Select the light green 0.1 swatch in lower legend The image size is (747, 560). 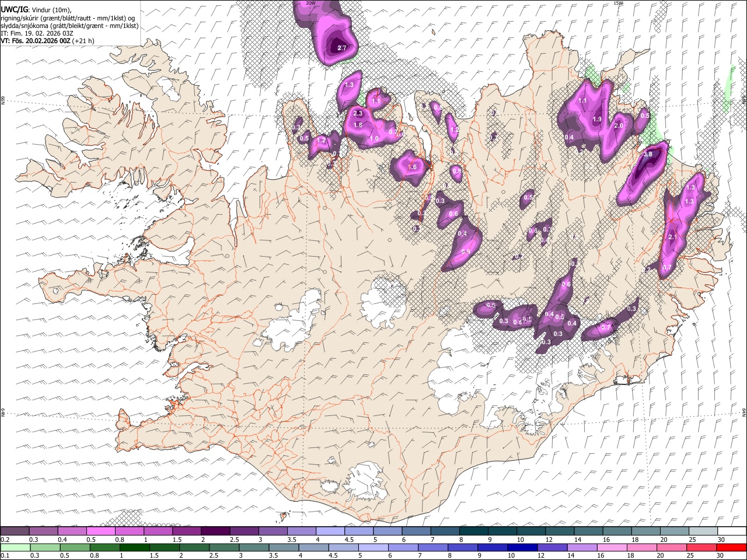coord(15,547)
